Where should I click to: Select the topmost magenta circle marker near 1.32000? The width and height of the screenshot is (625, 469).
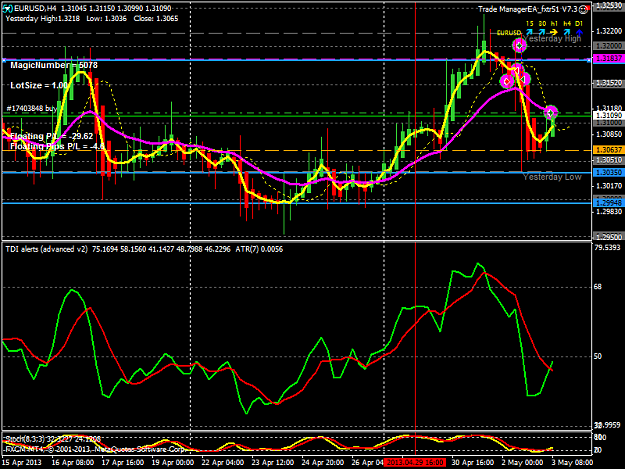coord(519,46)
